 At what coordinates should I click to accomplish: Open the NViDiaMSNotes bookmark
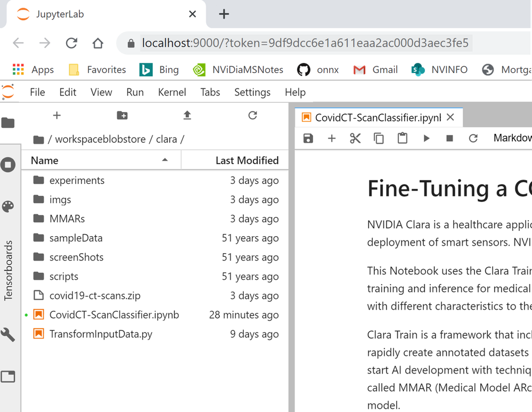238,70
